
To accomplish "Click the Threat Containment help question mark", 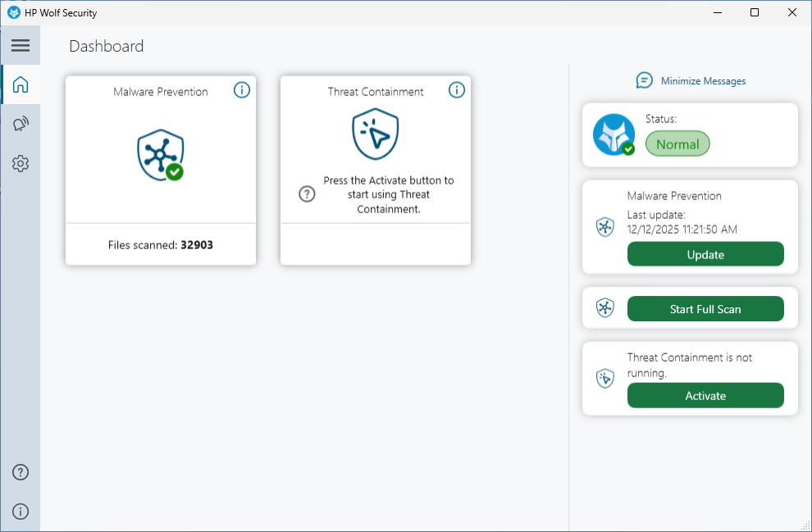I will 307,194.
